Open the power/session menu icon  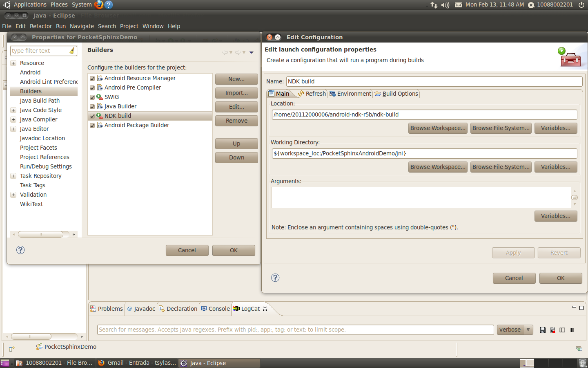click(x=581, y=5)
